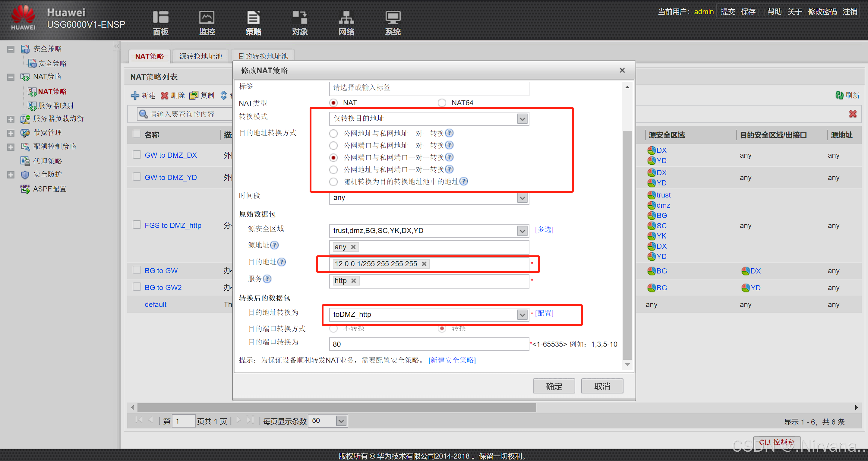The image size is (868, 461).
Task: Click the table horizontal scrollbar
Action: pos(337,407)
